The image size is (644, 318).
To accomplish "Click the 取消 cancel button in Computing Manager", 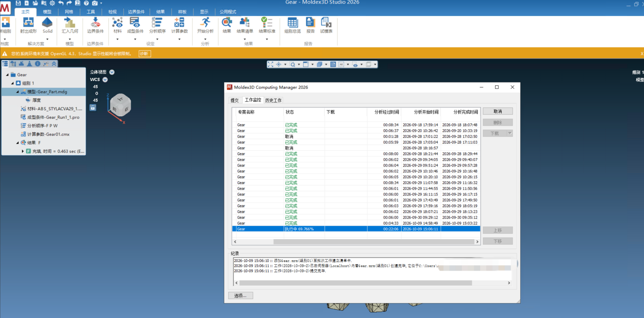I will click(x=498, y=111).
